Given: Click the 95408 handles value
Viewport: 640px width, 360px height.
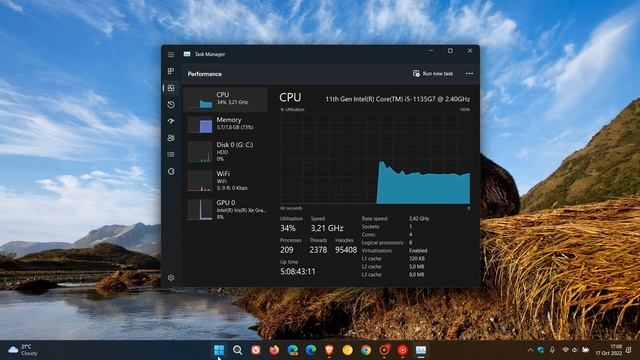Looking at the screenshot, I should coord(346,250).
